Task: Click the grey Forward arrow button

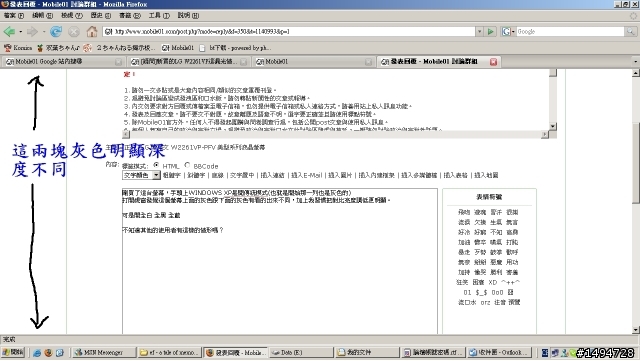Action: [32, 31]
